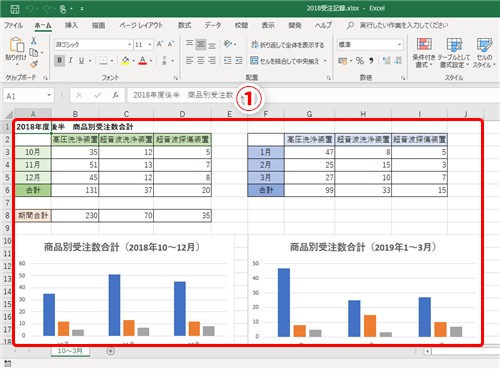
Task: Switch to the Data tab
Action: point(213,25)
